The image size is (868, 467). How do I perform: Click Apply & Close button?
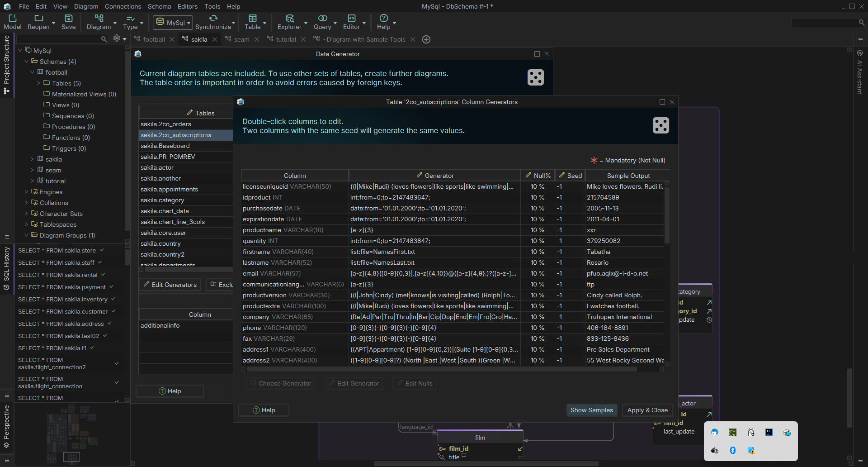tap(647, 410)
